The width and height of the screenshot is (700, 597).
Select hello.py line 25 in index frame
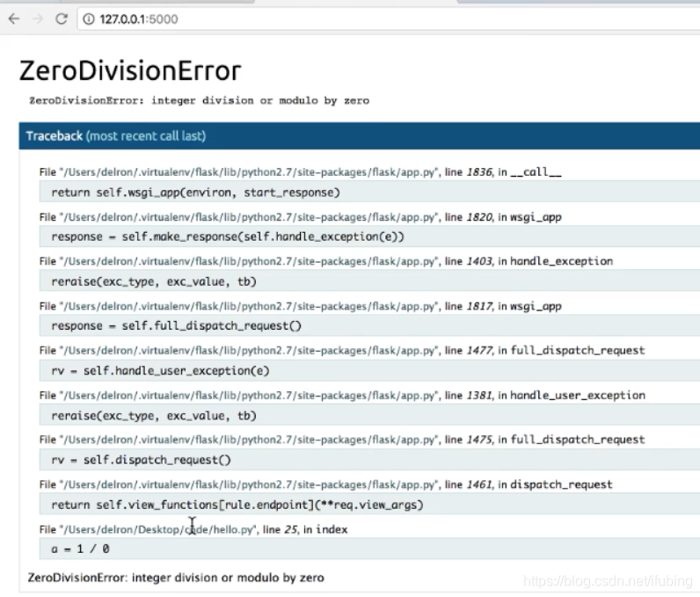click(x=193, y=529)
